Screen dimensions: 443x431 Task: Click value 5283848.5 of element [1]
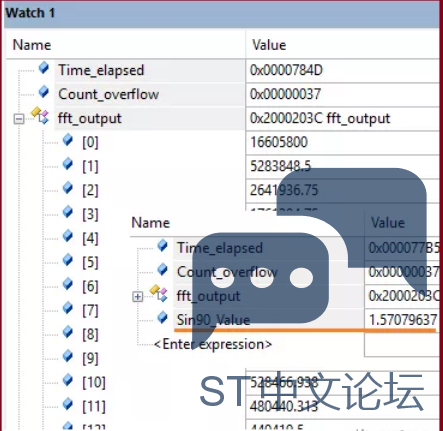pyautogui.click(x=281, y=166)
